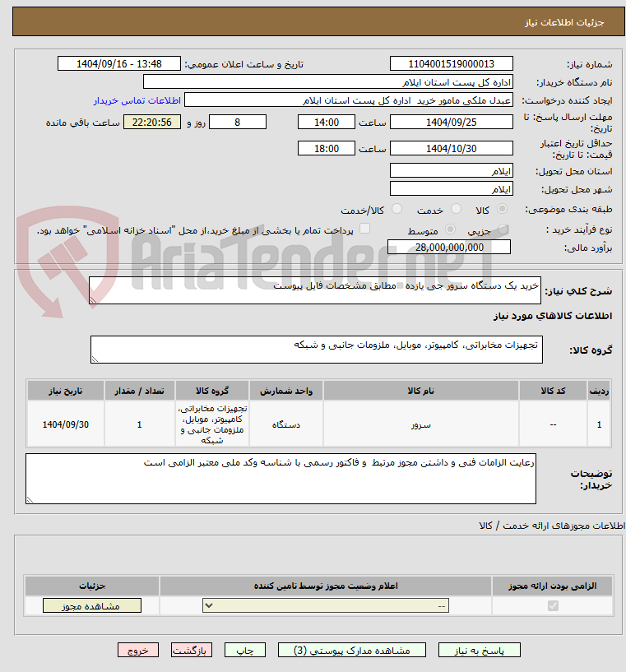Click the announcement date field 1404/09/16 - 13:48
This screenshot has height=672, width=626.
(x=119, y=64)
